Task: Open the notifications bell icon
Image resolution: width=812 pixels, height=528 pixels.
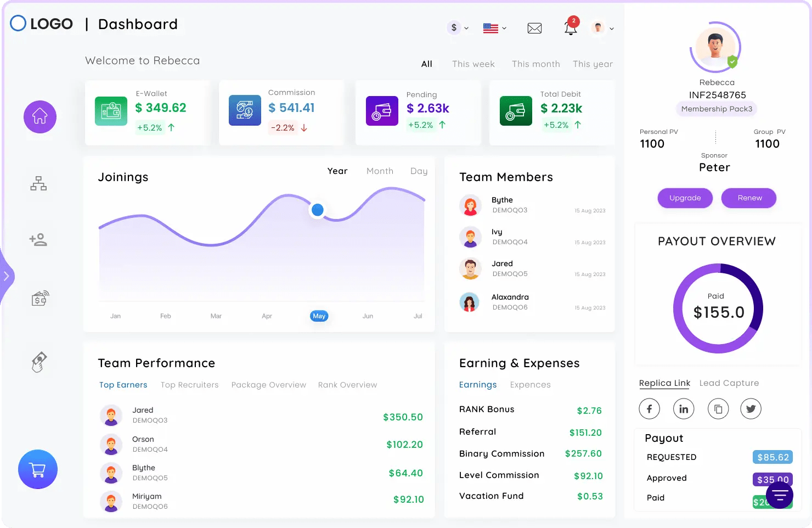Action: point(571,27)
